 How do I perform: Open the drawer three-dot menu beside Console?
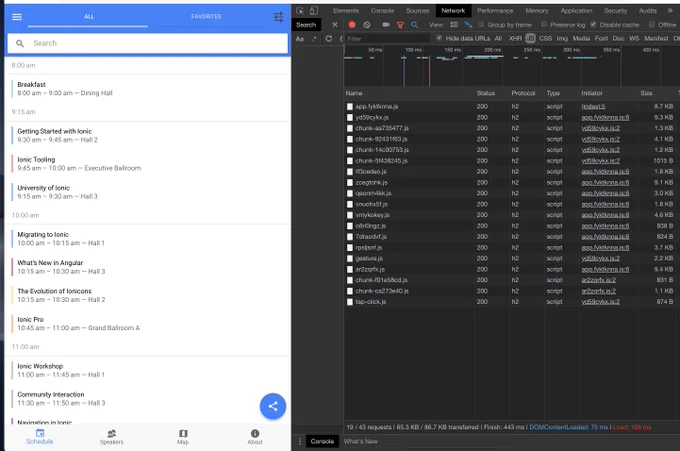tap(300, 441)
